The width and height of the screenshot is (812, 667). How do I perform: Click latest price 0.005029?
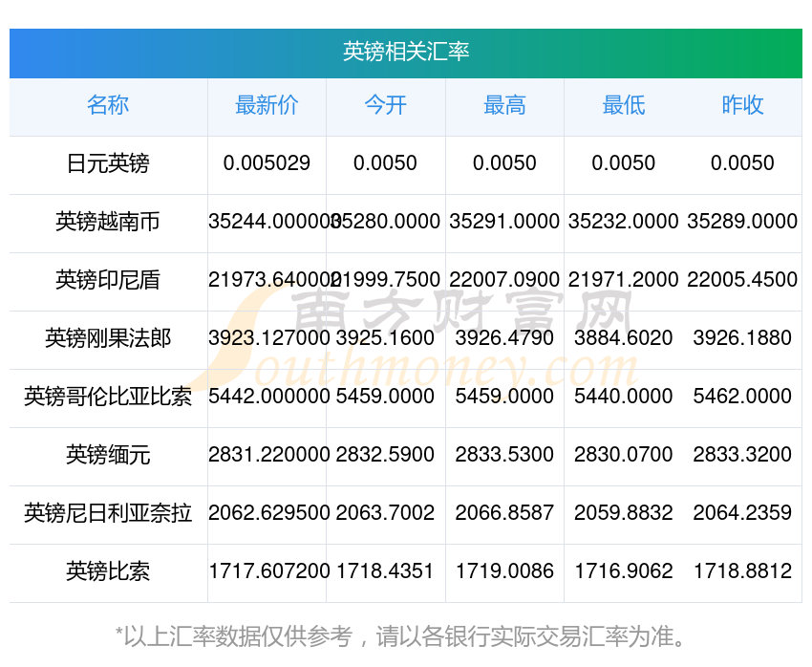267,163
